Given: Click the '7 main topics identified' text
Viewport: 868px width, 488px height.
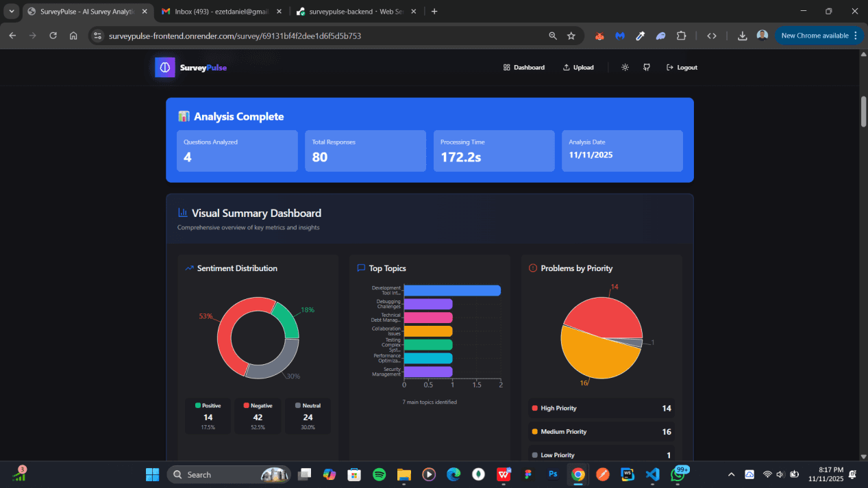Looking at the screenshot, I should 430,402.
